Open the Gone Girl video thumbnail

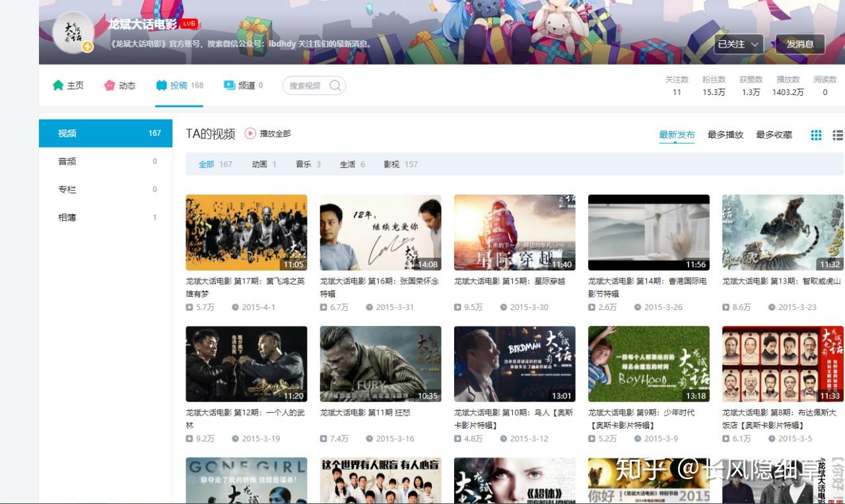246,481
